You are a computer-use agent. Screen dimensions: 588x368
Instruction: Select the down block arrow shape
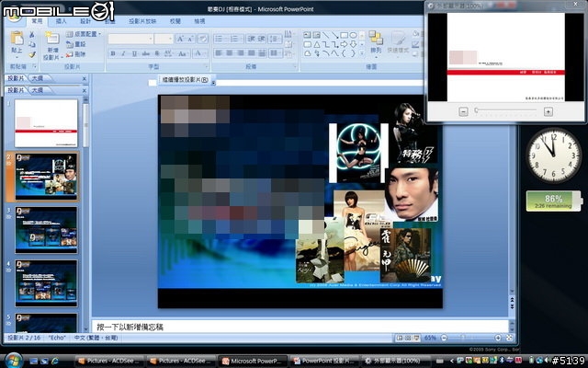click(353, 44)
